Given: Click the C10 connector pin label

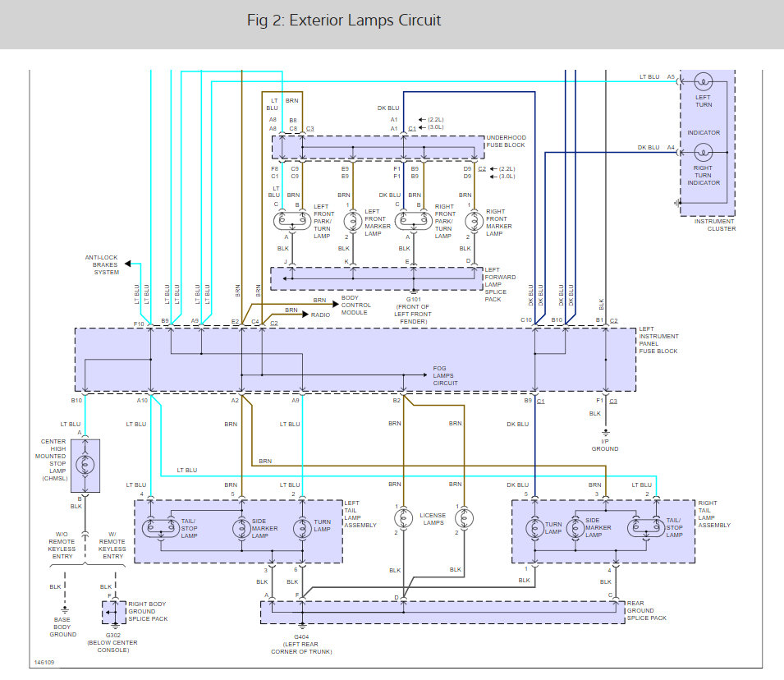Looking at the screenshot, I should pyautogui.click(x=526, y=319).
